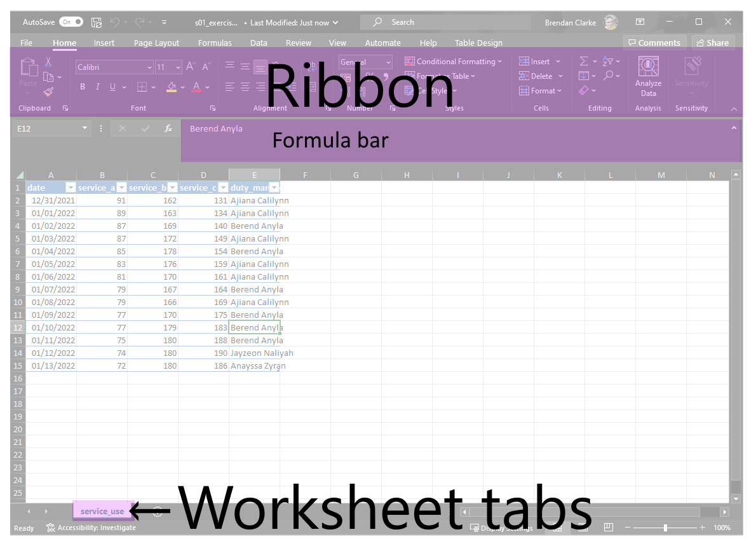Screen dimensions: 756x546
Task: Switch to the Formulas ribbon tab
Action: click(x=215, y=43)
